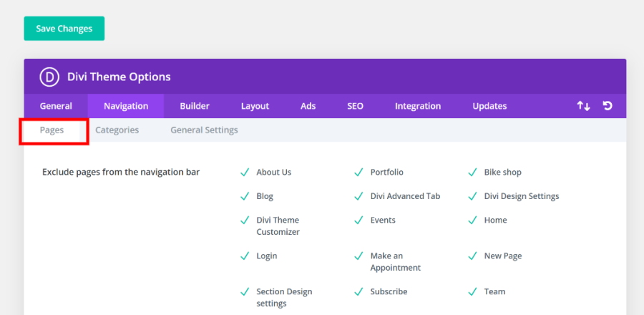
Task: Select the Pages sub-tab
Action: [52, 130]
